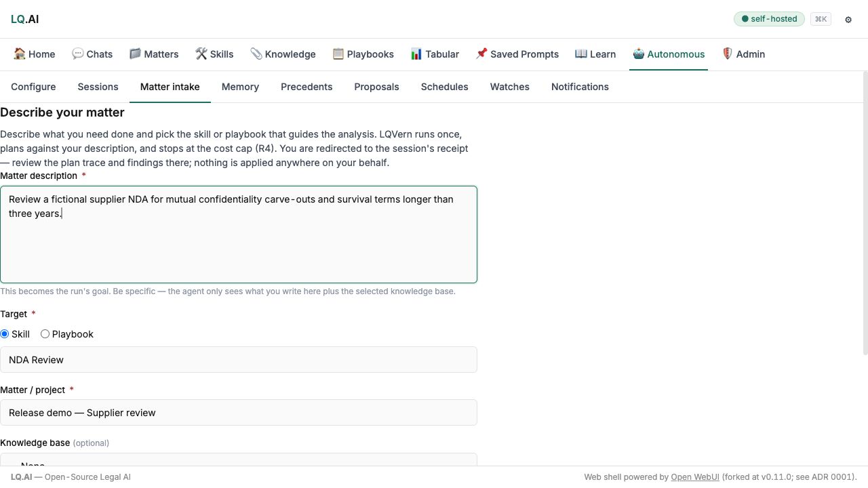Click the page vertical scrollbar
The image size is (868, 488).
click(x=865, y=213)
